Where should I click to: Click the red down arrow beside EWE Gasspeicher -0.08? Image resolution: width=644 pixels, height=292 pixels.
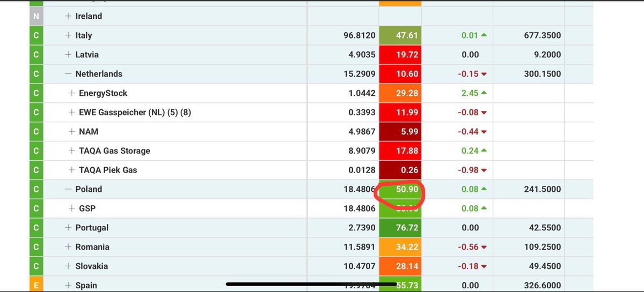click(x=484, y=113)
